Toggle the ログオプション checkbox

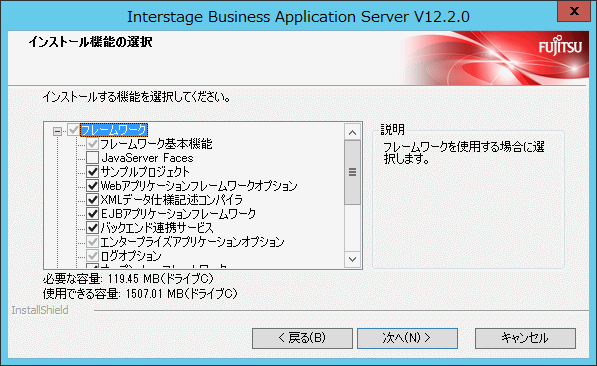[x=92, y=256]
